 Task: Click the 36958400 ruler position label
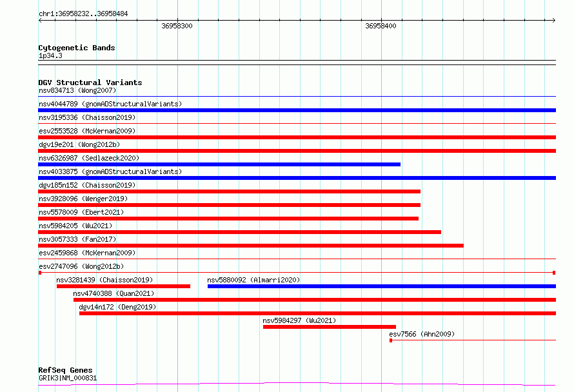[381, 26]
